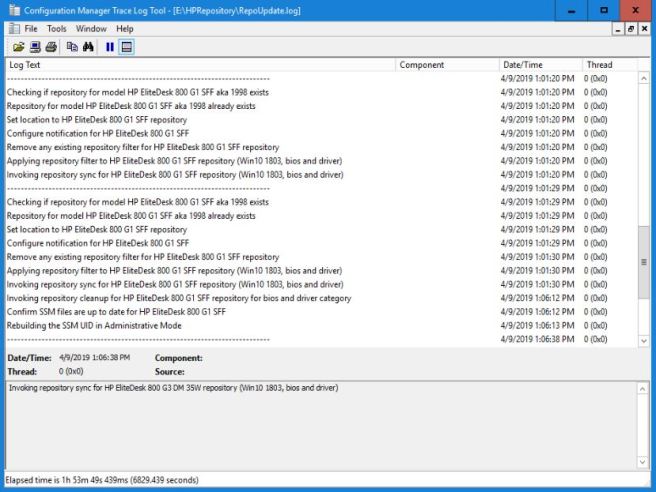Image resolution: width=656 pixels, height=492 pixels.
Task: Open the Tools menu
Action: coord(57,29)
